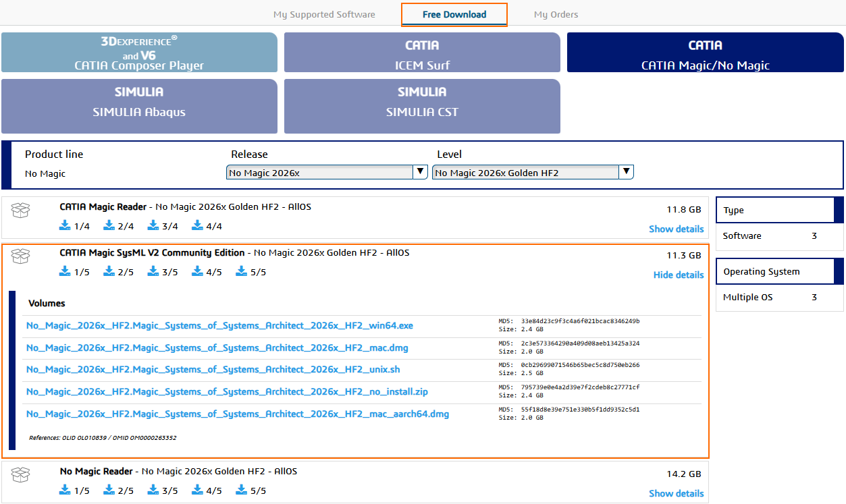Show details for No Magic Reader
The height and width of the screenshot is (504, 846).
(x=676, y=493)
